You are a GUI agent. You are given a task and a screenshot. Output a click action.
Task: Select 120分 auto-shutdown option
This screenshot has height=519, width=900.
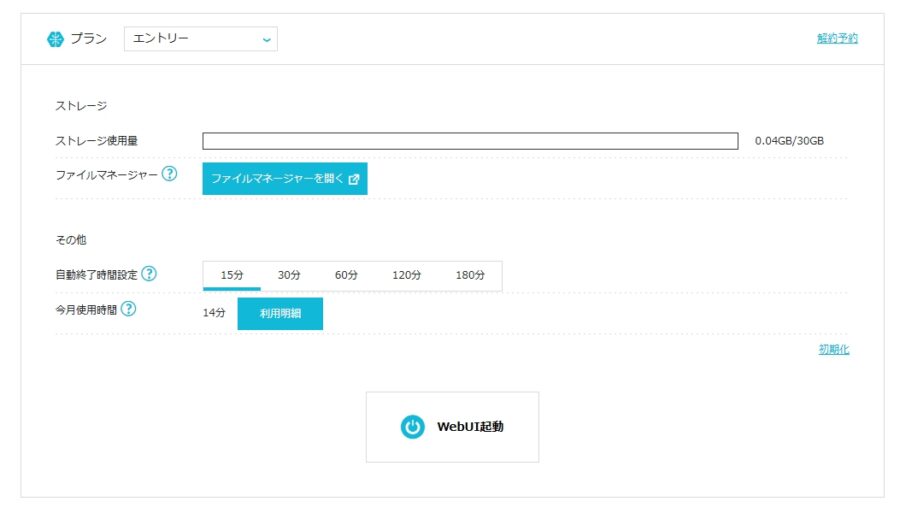click(406, 276)
